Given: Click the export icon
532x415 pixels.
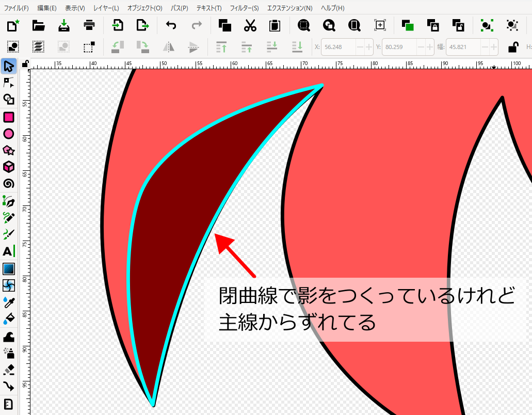Looking at the screenshot, I should click(x=142, y=25).
